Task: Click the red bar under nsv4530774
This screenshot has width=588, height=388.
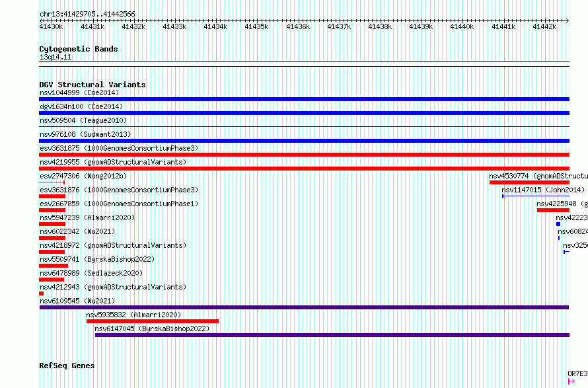Action: (529, 182)
